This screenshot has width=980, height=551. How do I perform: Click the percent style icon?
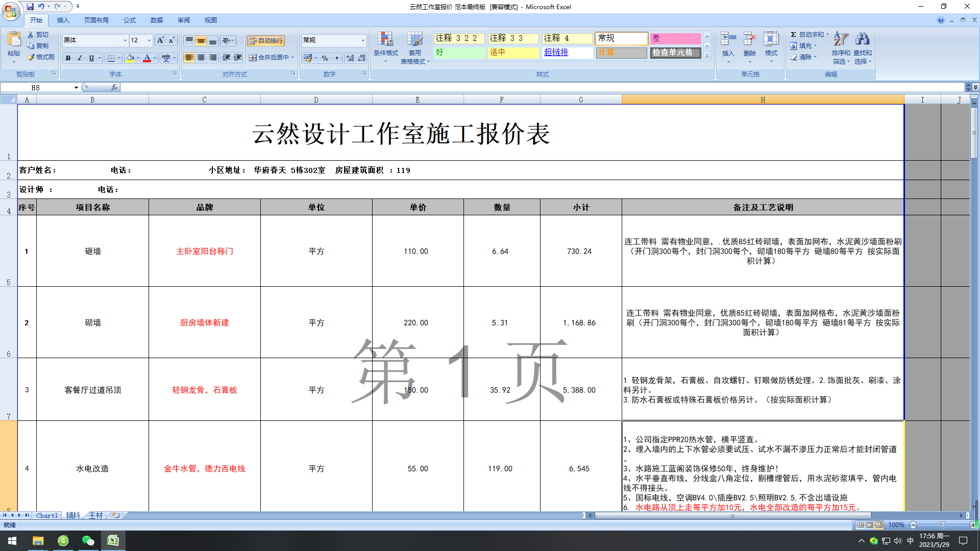point(325,58)
